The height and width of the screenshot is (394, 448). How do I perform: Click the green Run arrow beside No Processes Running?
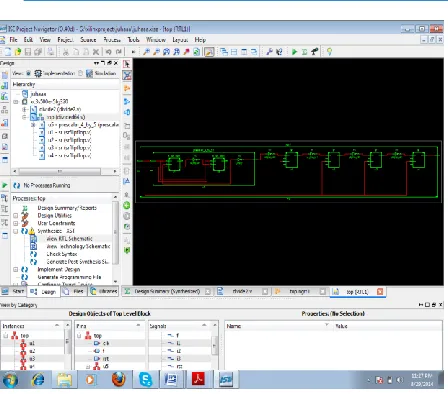click(5, 185)
